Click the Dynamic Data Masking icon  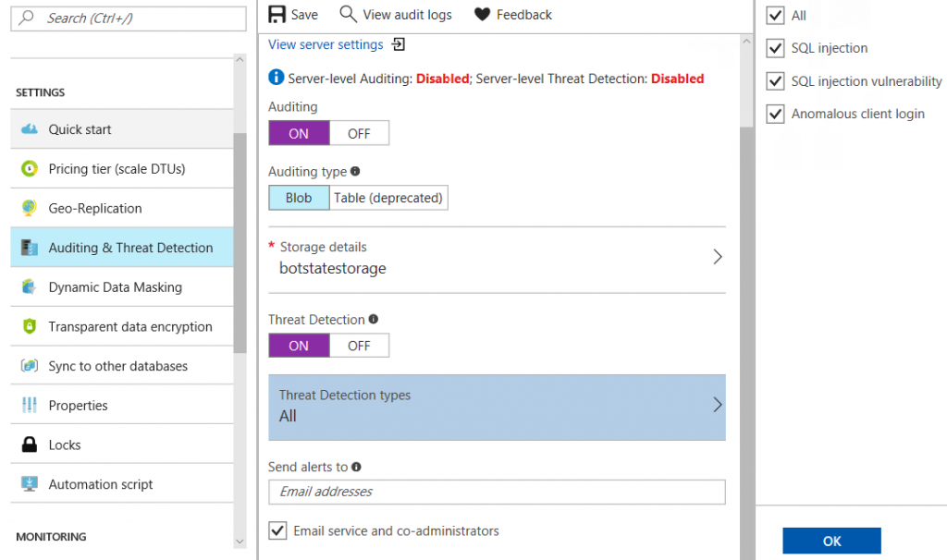[x=30, y=287]
